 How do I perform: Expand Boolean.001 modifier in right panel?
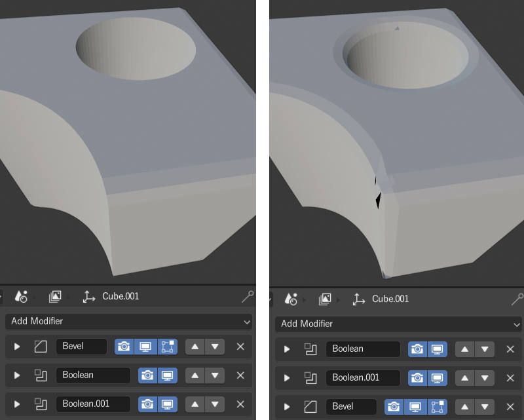click(286, 378)
